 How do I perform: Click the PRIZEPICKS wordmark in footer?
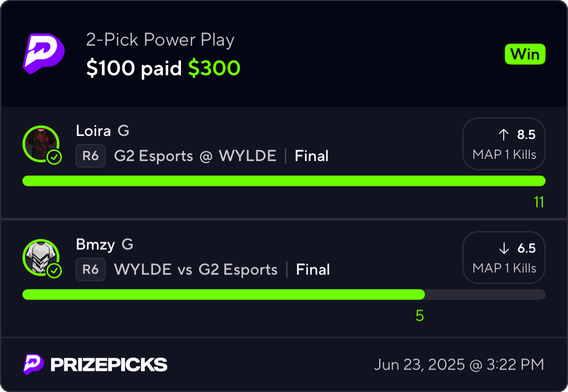tap(109, 365)
